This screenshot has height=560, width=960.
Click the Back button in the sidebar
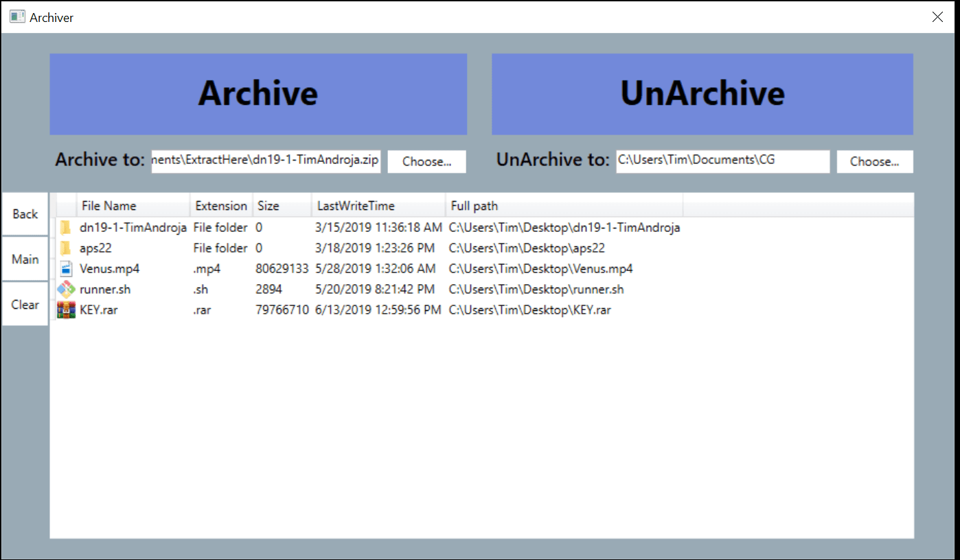pos(25,213)
